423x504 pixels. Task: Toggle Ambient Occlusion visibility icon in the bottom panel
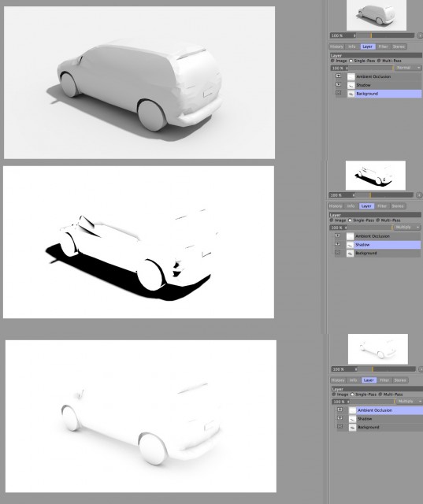pos(340,409)
